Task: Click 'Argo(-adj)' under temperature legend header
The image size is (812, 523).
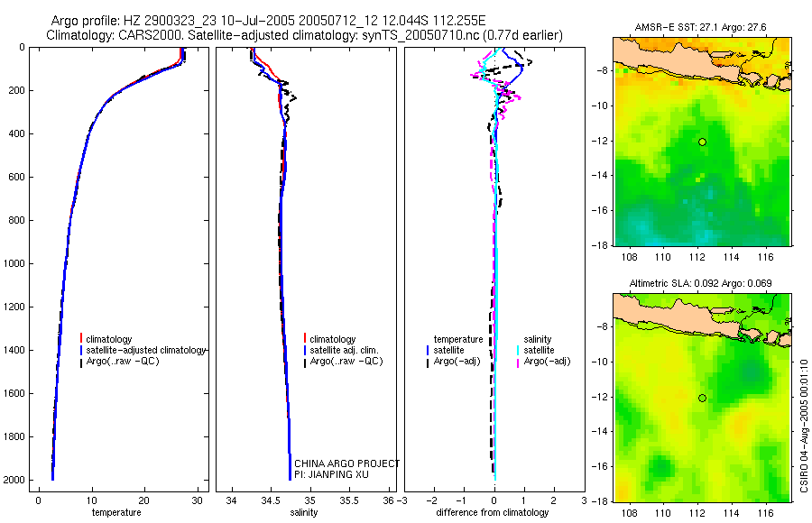Action: pos(457,361)
